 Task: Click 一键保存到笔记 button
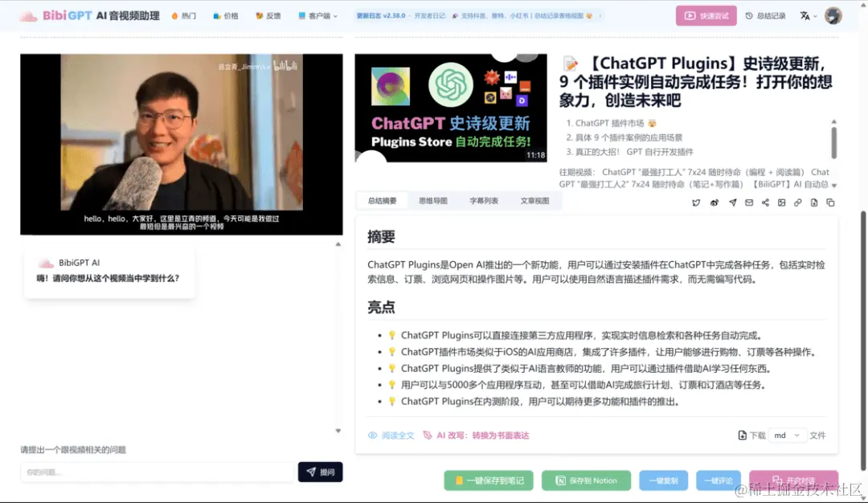tap(489, 481)
